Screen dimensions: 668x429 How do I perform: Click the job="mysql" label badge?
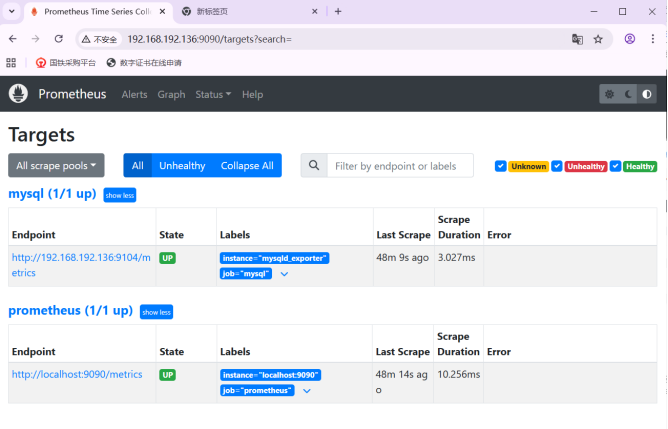coord(246,274)
